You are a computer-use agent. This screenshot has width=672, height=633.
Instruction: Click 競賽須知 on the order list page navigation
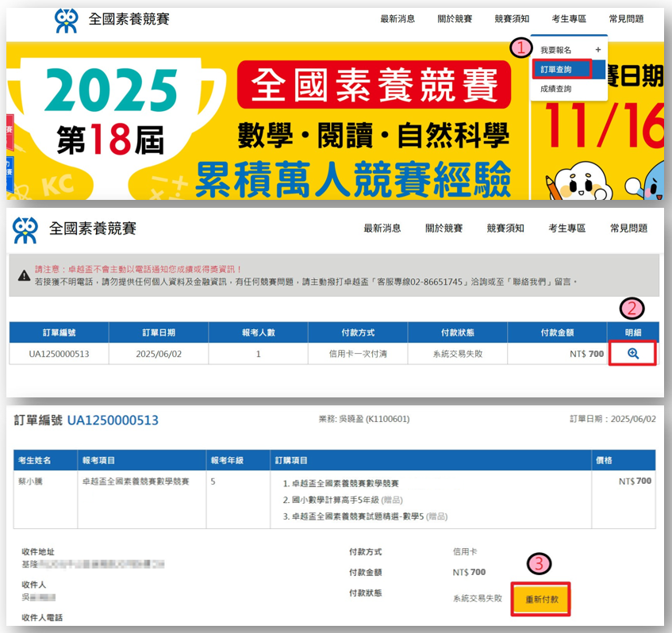tap(505, 228)
